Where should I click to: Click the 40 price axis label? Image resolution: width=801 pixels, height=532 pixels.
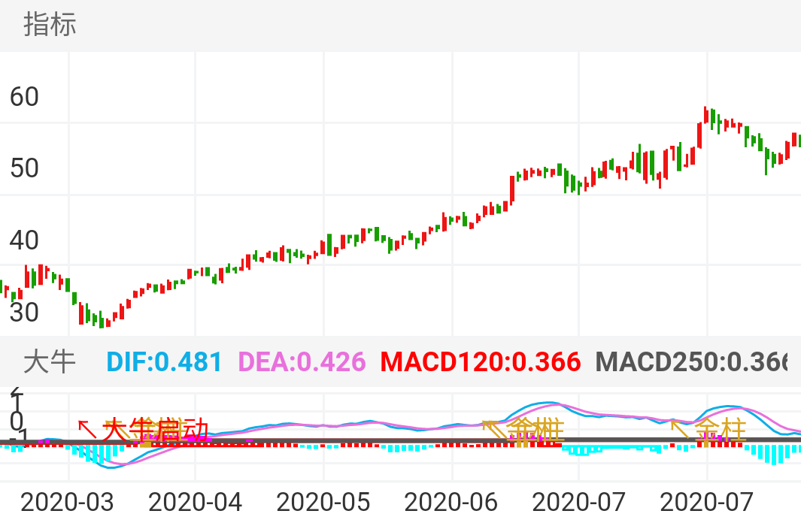[24, 240]
